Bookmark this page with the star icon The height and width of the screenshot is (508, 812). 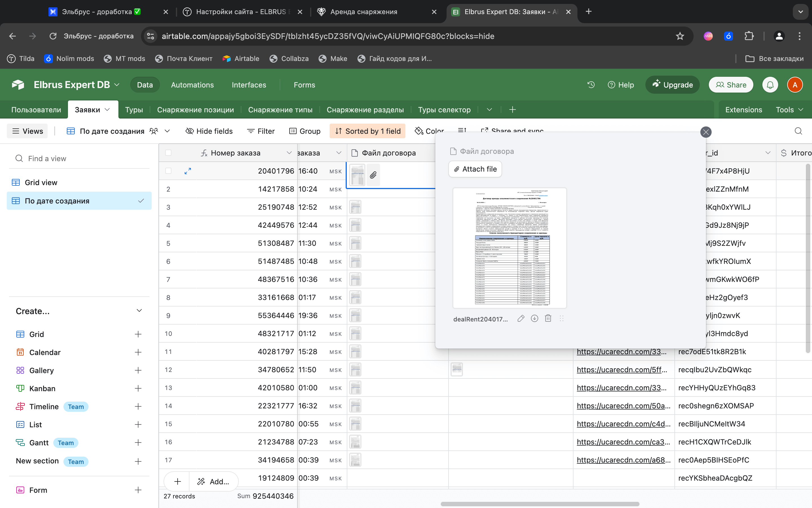pos(680,36)
